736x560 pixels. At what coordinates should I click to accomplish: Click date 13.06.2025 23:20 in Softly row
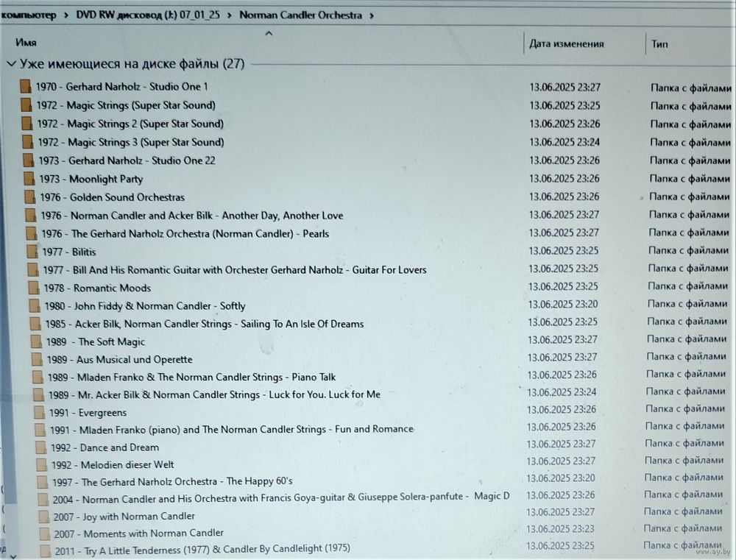[x=563, y=304]
